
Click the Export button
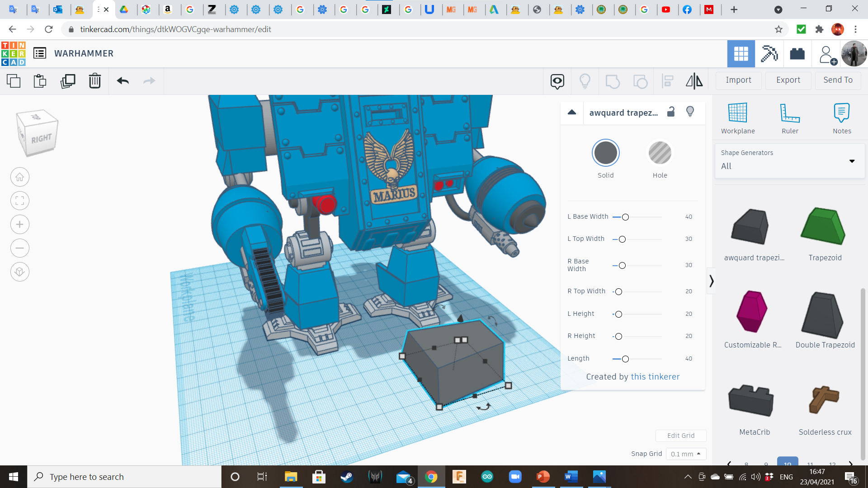point(788,80)
